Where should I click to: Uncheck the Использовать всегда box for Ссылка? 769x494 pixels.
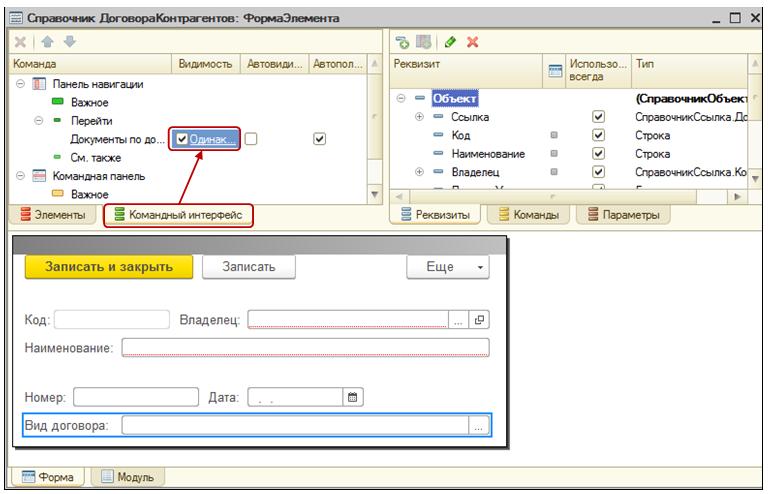[x=599, y=117]
